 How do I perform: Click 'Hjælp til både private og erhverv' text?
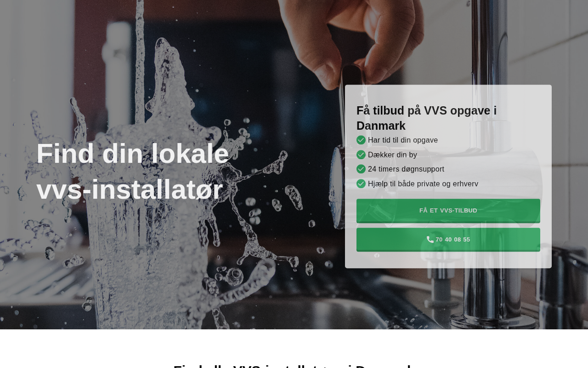(x=423, y=184)
